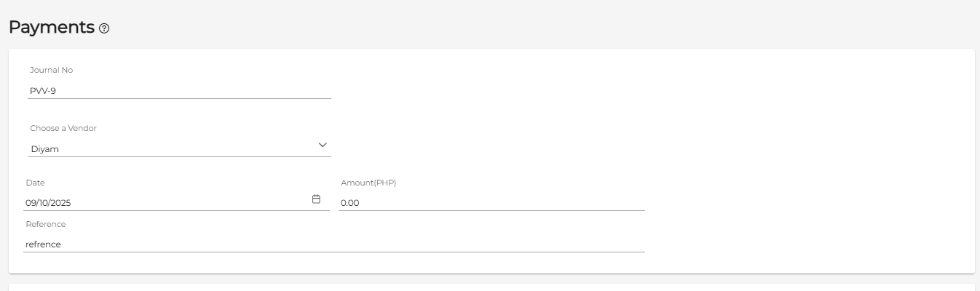
Task: Click the "refrence" text in Reference field
Action: [x=43, y=244]
